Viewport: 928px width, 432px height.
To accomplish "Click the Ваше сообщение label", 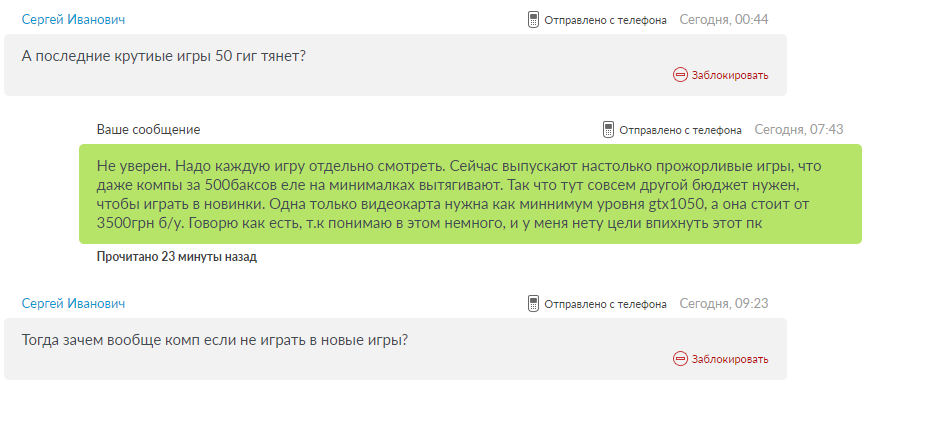I will pos(149,130).
